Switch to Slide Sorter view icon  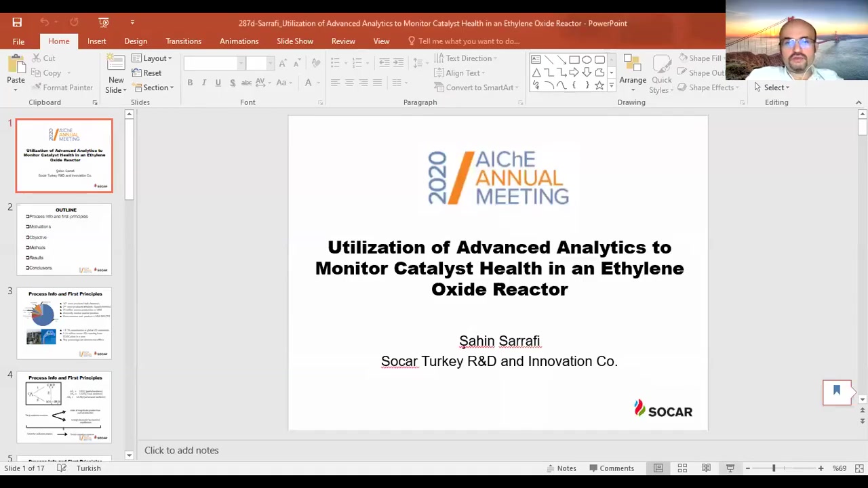pos(682,468)
